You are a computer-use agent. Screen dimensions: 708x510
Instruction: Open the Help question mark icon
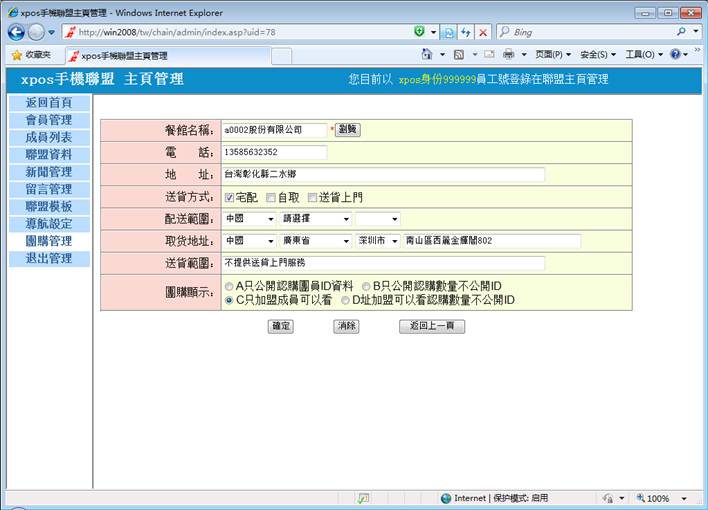(x=675, y=54)
